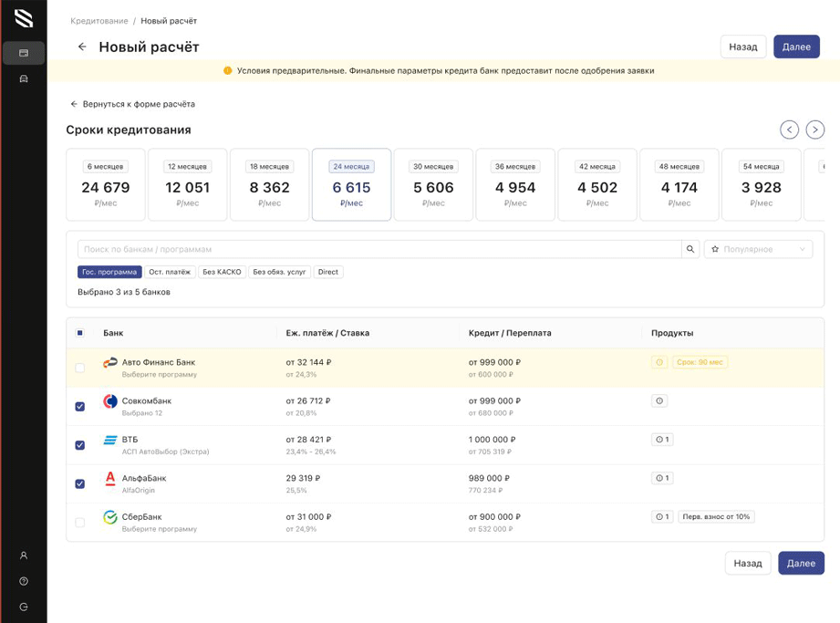The height and width of the screenshot is (623, 840).
Task: Check the Авто Финанс Банк checkbox
Action: (80, 368)
